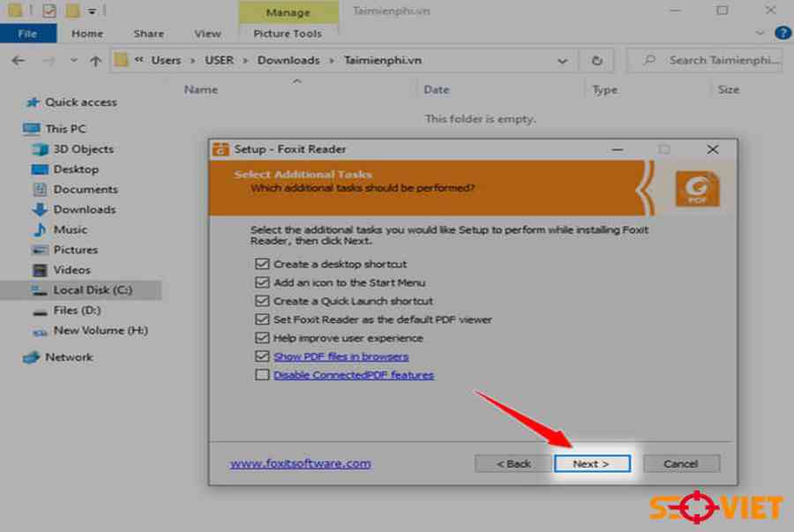Click the Search Taimienphi.vn field
Screen dimensions: 794x532
(x=705, y=61)
